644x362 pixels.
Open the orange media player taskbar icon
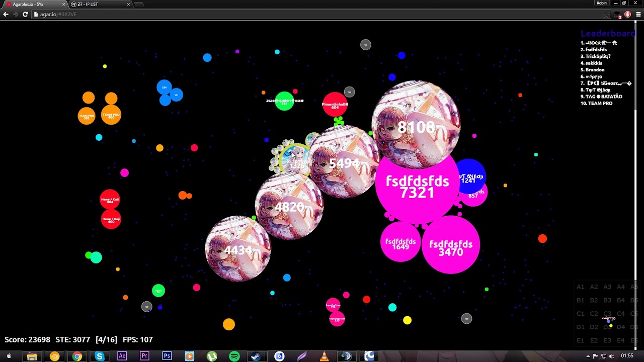tap(189, 356)
